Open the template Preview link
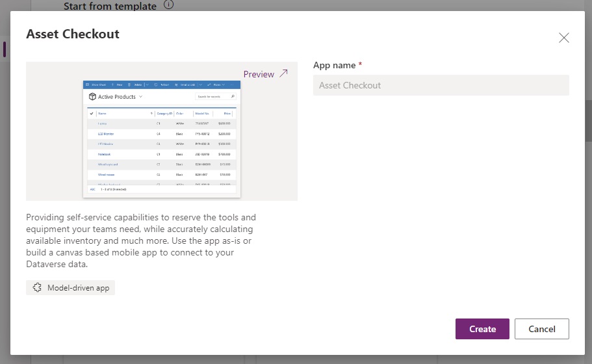The width and height of the screenshot is (592, 364). click(x=259, y=74)
